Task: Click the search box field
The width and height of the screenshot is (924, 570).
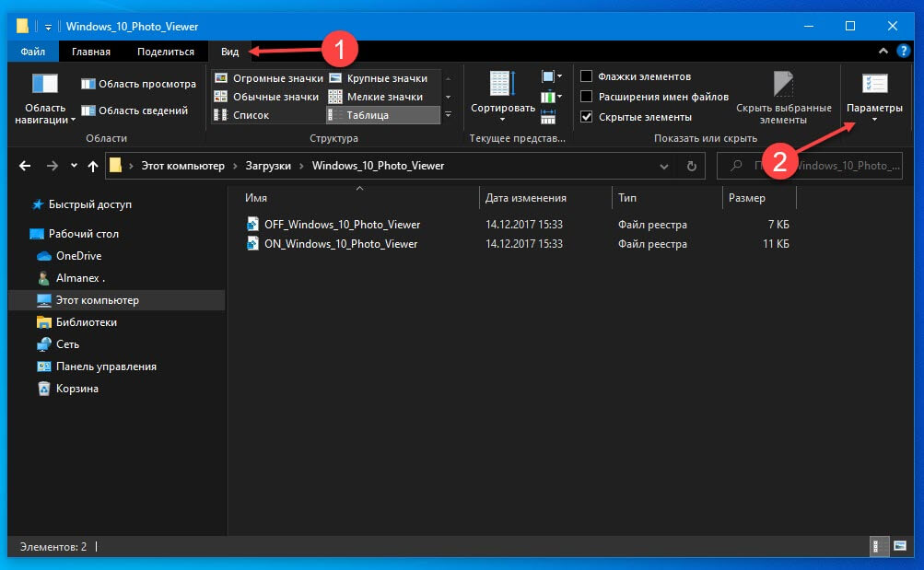Action: click(810, 166)
